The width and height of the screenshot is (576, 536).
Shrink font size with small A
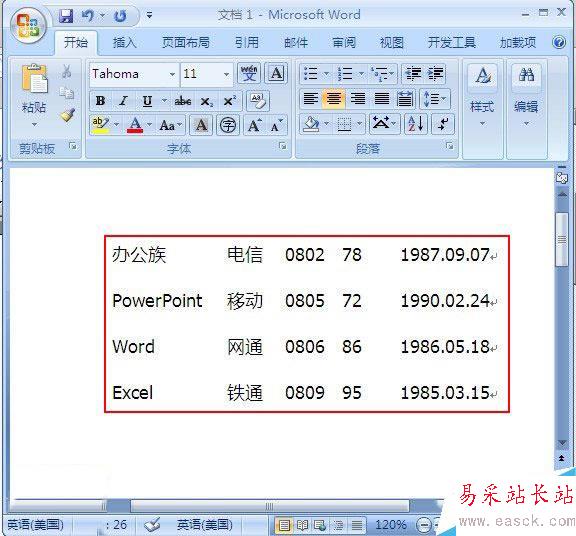[x=276, y=125]
